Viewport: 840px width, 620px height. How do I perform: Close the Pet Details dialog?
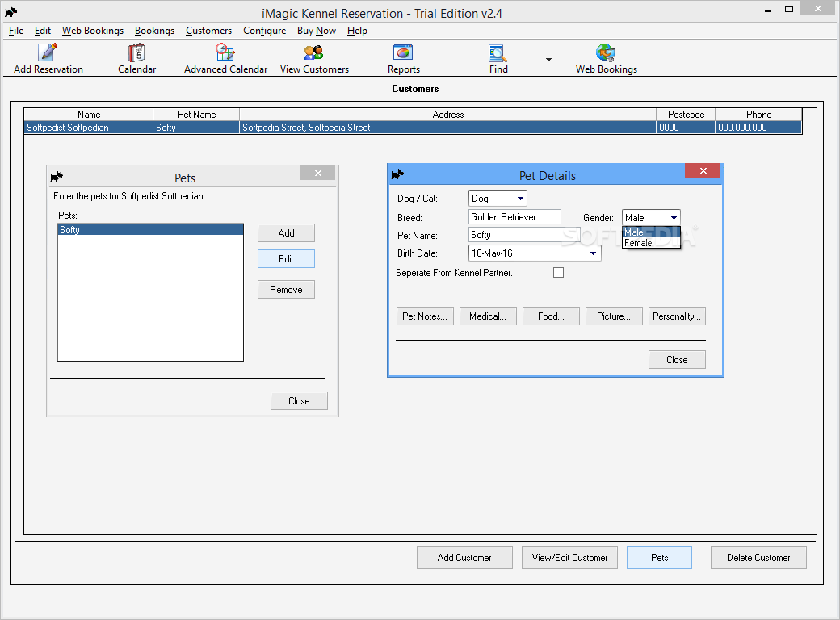coord(703,171)
